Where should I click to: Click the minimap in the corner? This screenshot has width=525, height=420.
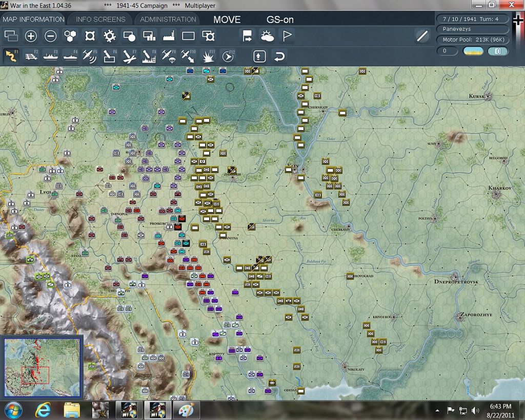(42, 367)
